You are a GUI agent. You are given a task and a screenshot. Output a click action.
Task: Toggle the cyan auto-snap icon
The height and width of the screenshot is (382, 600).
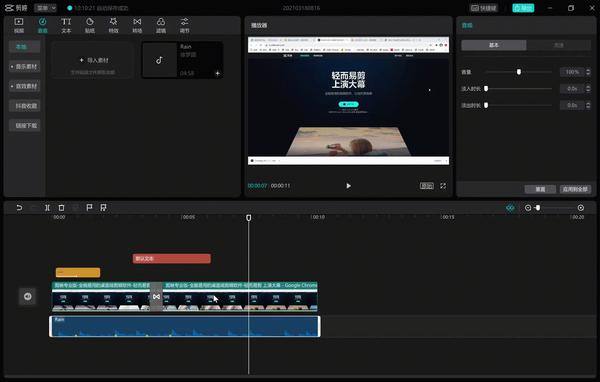[510, 208]
